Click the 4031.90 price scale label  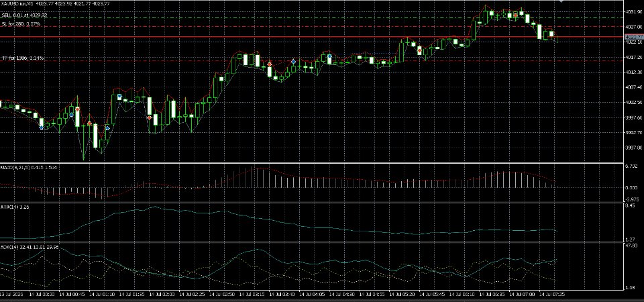(634, 12)
